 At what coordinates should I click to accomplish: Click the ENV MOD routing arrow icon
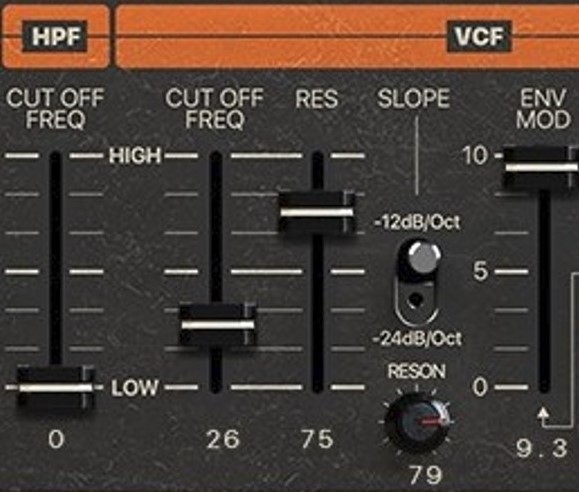tap(544, 414)
